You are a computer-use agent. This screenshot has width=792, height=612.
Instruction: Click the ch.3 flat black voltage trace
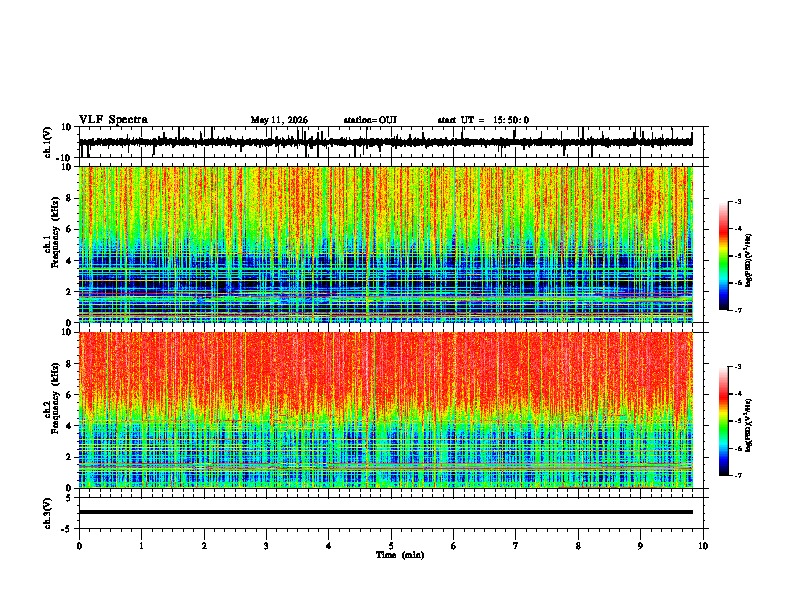click(385, 512)
